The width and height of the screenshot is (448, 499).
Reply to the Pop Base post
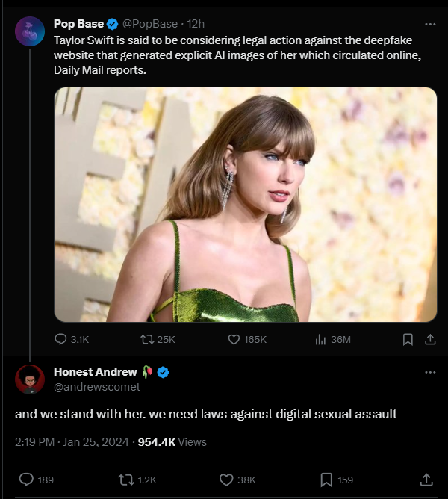click(61, 339)
